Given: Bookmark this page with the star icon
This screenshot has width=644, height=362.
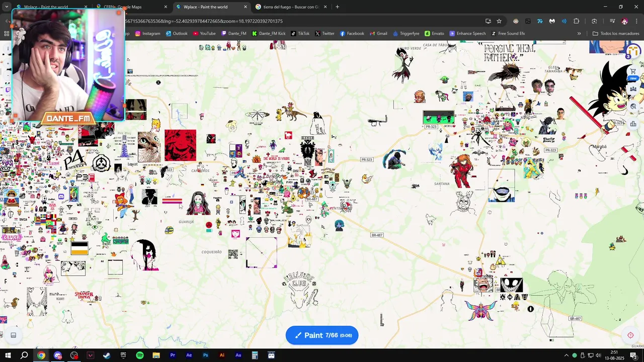Looking at the screenshot, I should click(x=499, y=21).
